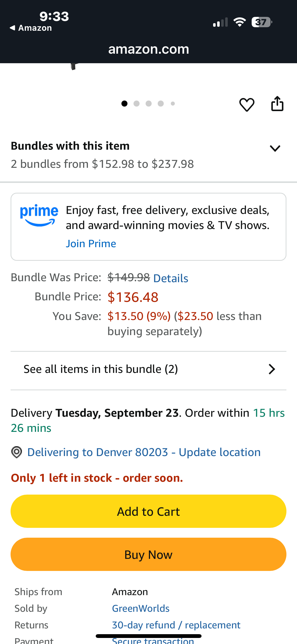Tap the share icon
Screen dimensions: 297x644
pyautogui.click(x=277, y=104)
